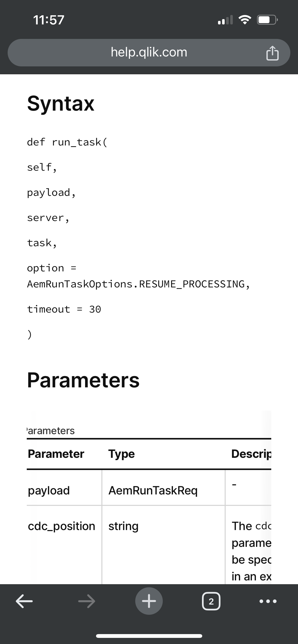Tap the cellular signal bars icon

point(225,20)
